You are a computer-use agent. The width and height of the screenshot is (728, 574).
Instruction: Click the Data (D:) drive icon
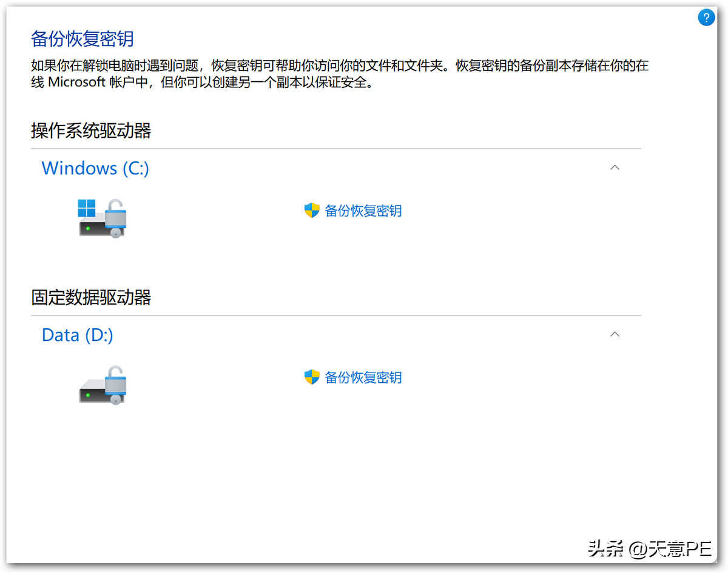(101, 385)
